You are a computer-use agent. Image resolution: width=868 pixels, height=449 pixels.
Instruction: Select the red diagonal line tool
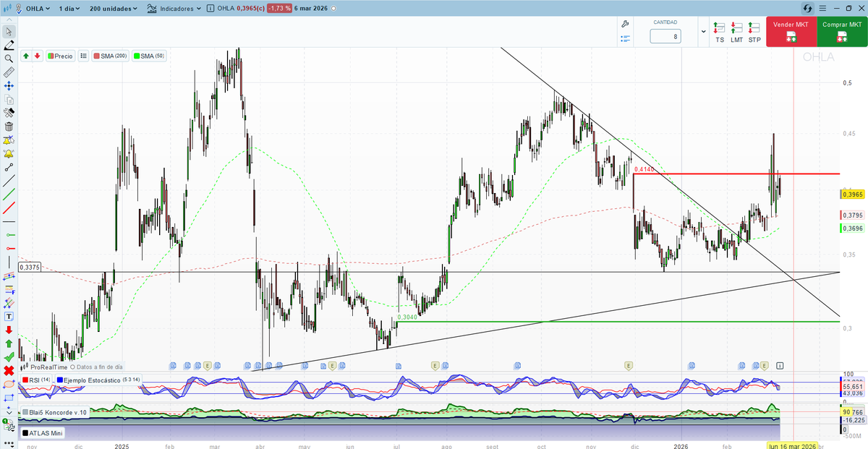point(9,208)
